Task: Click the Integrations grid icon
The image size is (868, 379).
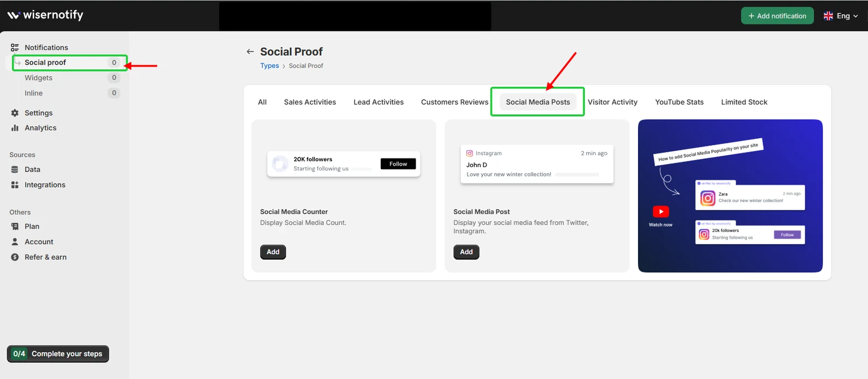Action: pyautogui.click(x=15, y=185)
